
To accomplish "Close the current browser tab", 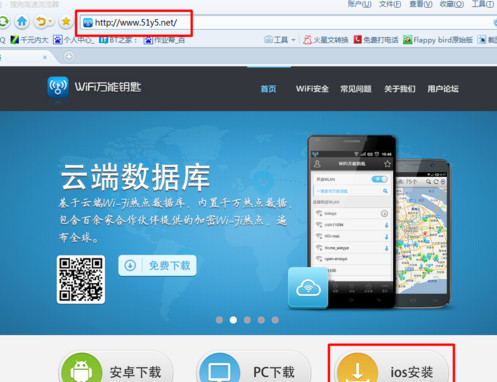I will click(x=45, y=57).
